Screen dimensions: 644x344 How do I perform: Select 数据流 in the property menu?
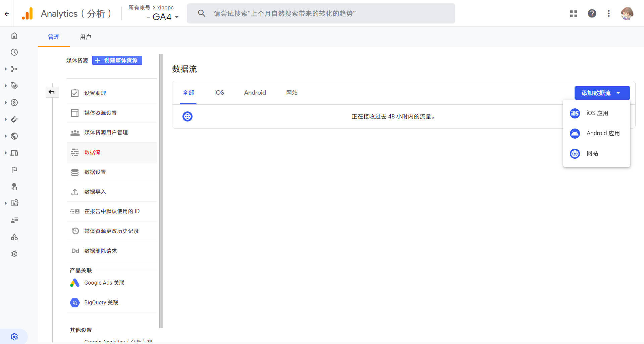[x=112, y=152]
